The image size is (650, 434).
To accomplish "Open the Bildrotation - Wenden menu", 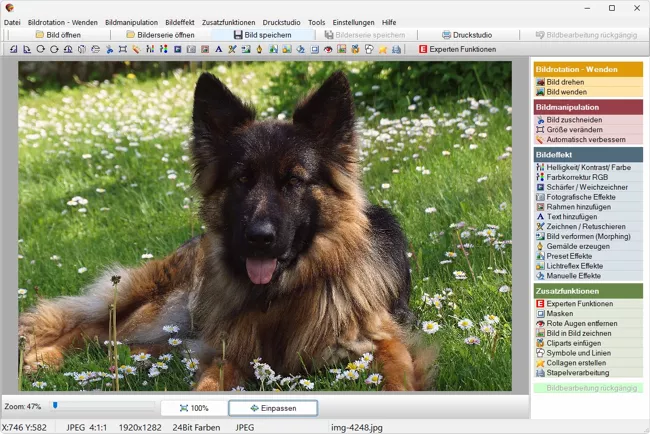I will [63, 22].
